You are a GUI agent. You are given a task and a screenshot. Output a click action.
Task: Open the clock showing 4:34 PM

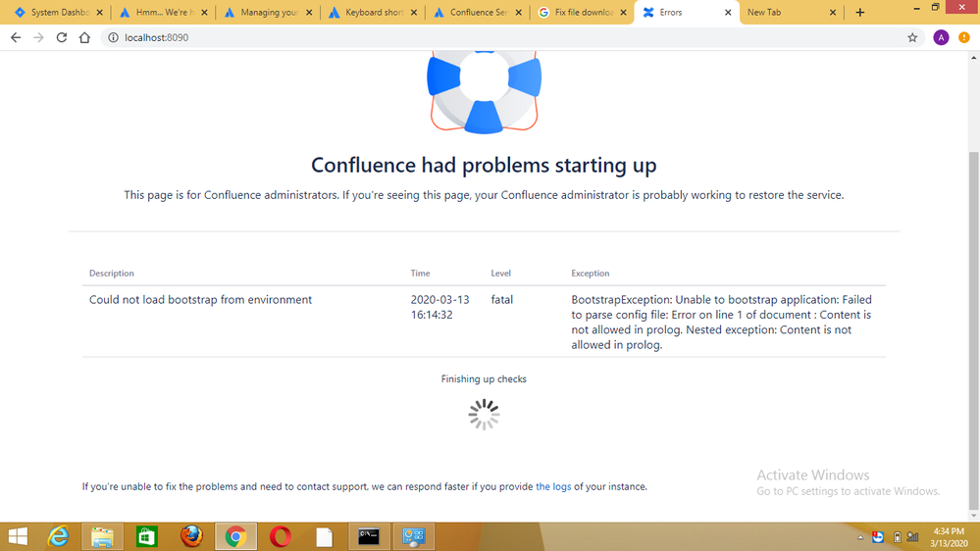pyautogui.click(x=949, y=537)
